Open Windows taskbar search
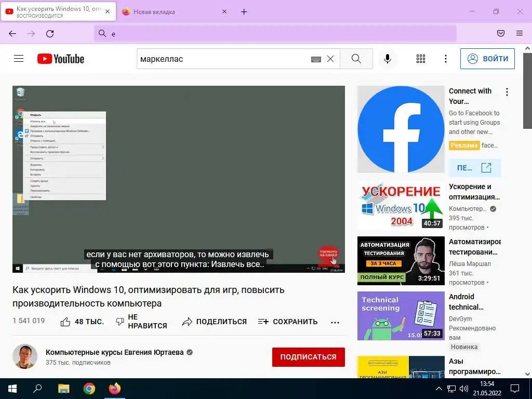The width and height of the screenshot is (532, 399). 37,389
